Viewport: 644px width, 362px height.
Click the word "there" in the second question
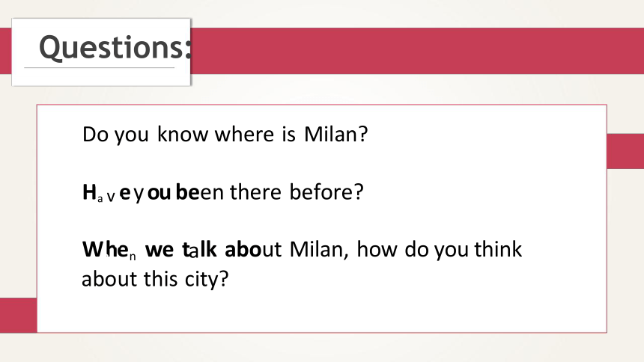click(255, 191)
